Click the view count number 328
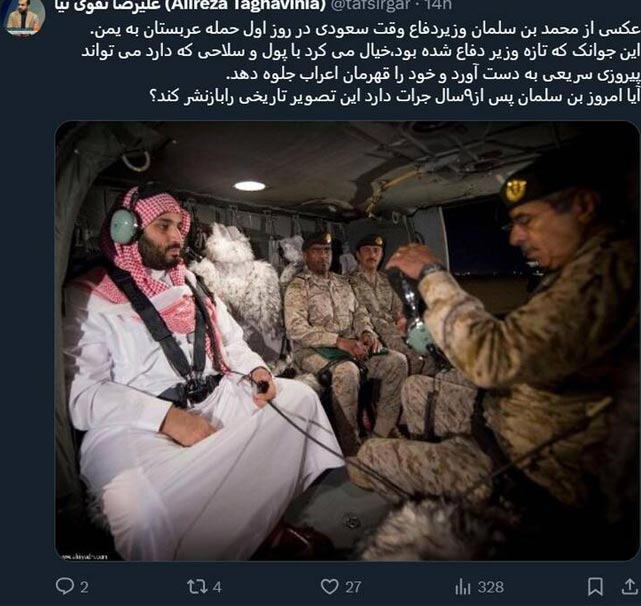This screenshot has width=641, height=606. (x=491, y=588)
